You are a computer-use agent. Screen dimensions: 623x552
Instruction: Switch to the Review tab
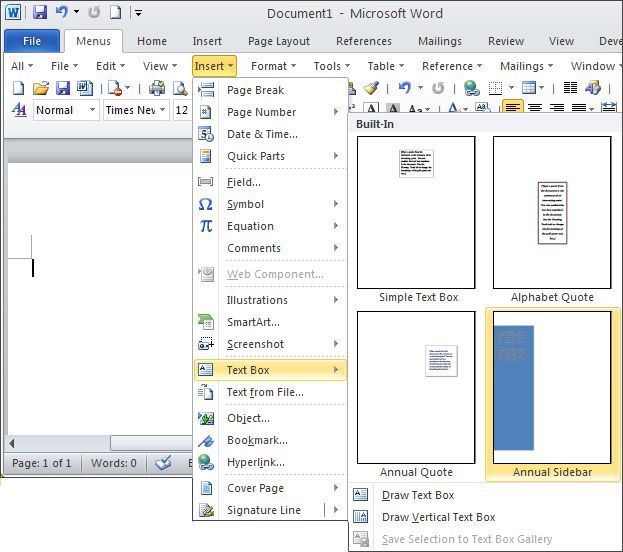pos(506,41)
